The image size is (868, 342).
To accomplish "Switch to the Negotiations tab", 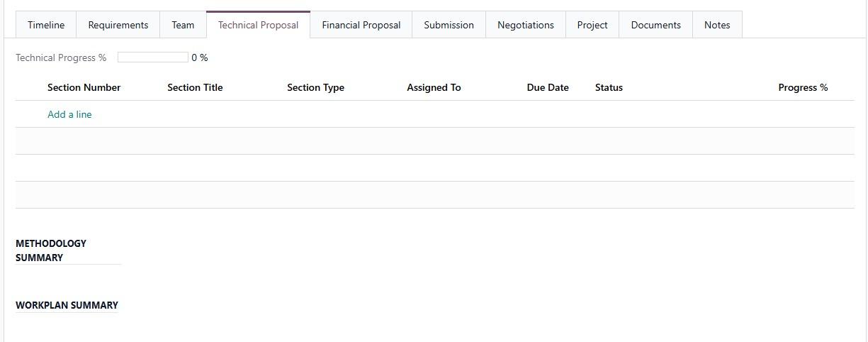I will pos(525,25).
